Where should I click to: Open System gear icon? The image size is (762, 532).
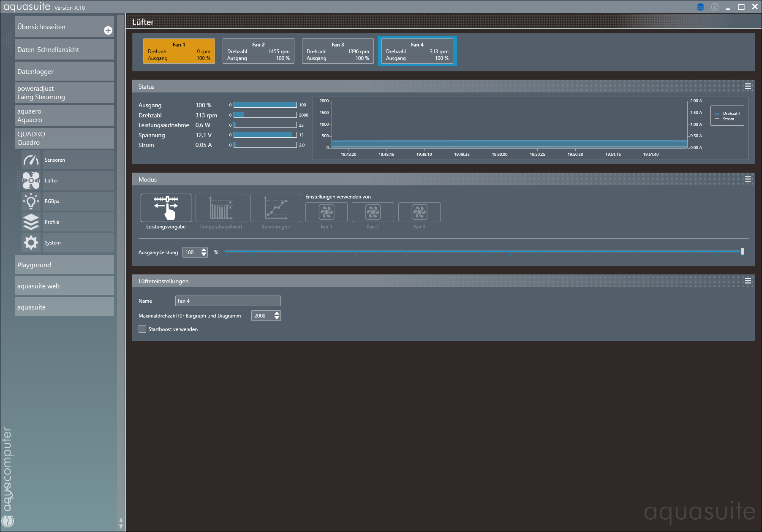(31, 243)
